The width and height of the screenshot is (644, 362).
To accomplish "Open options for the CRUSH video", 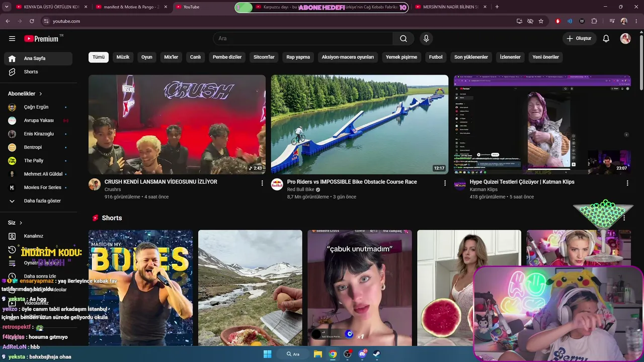I will click(262, 183).
